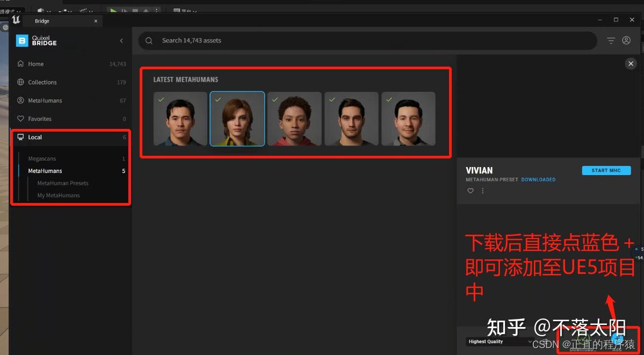Toggle the favorite heart for VIVIAN
Viewport: 644px width, 355px height.
pos(470,191)
